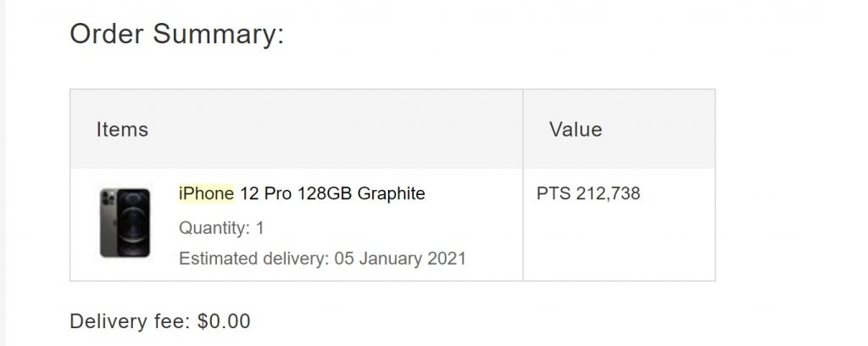Click the Items column header
The width and height of the screenshot is (868, 346).
click(122, 130)
